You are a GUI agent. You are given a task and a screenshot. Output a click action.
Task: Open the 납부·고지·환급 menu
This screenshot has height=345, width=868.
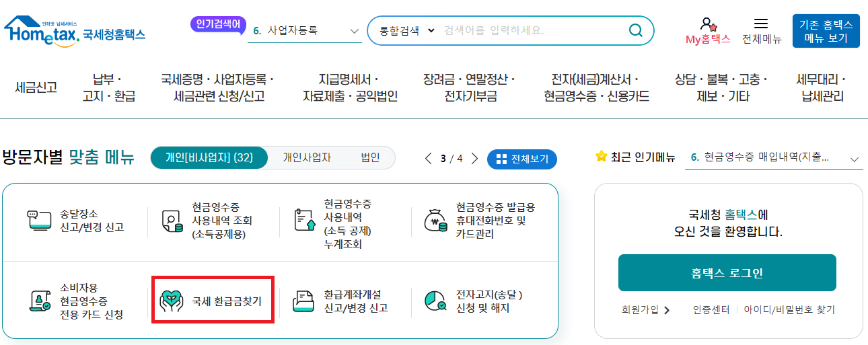coord(108,88)
